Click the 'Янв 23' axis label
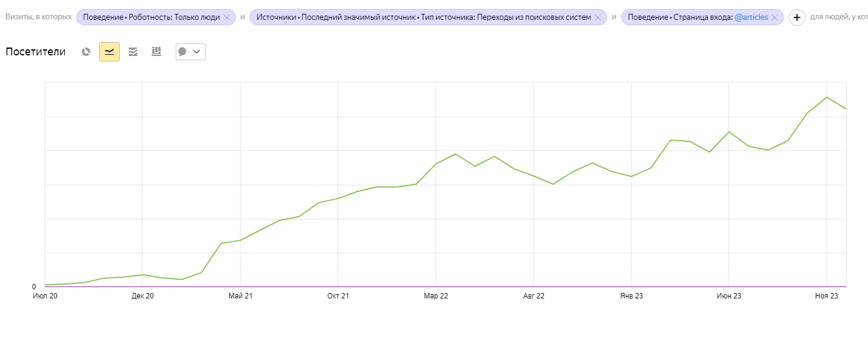 [x=631, y=296]
